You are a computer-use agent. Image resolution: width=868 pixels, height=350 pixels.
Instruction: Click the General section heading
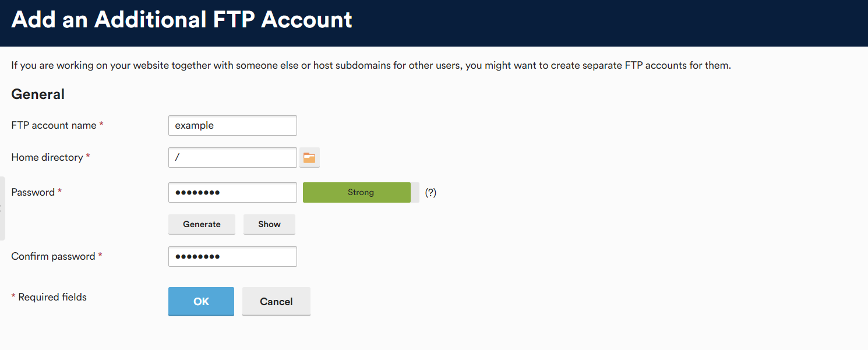38,94
